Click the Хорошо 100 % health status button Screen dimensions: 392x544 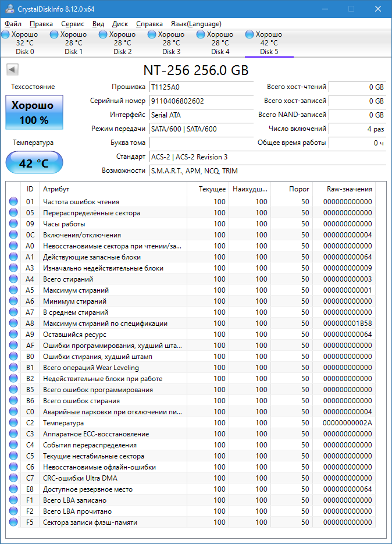(x=34, y=112)
